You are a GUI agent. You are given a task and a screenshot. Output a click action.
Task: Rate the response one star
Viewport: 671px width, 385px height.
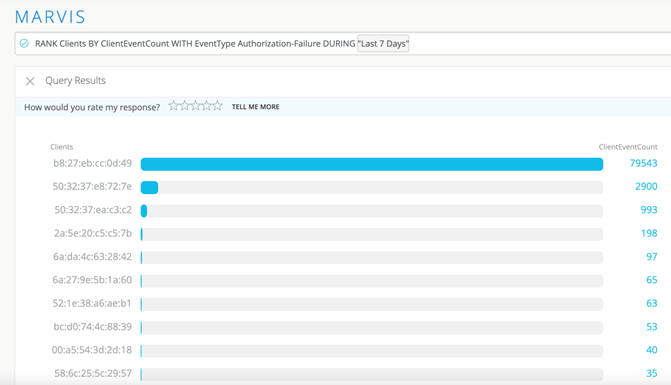(173, 106)
